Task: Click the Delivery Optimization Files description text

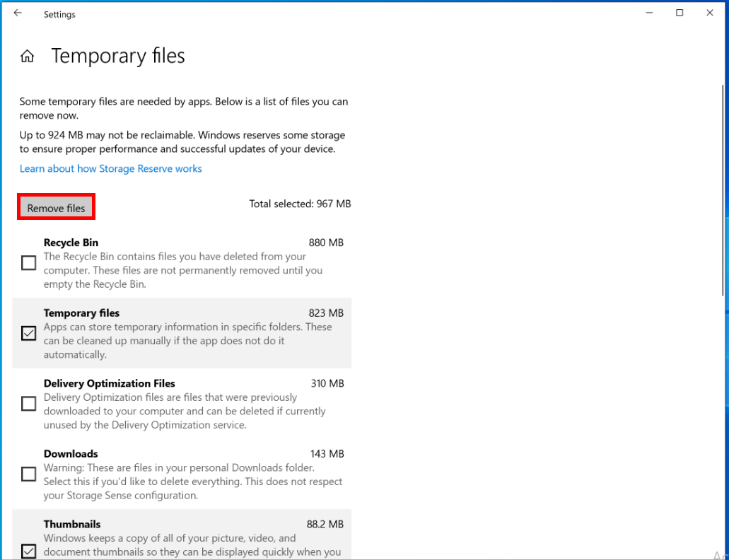Action: coord(184,411)
